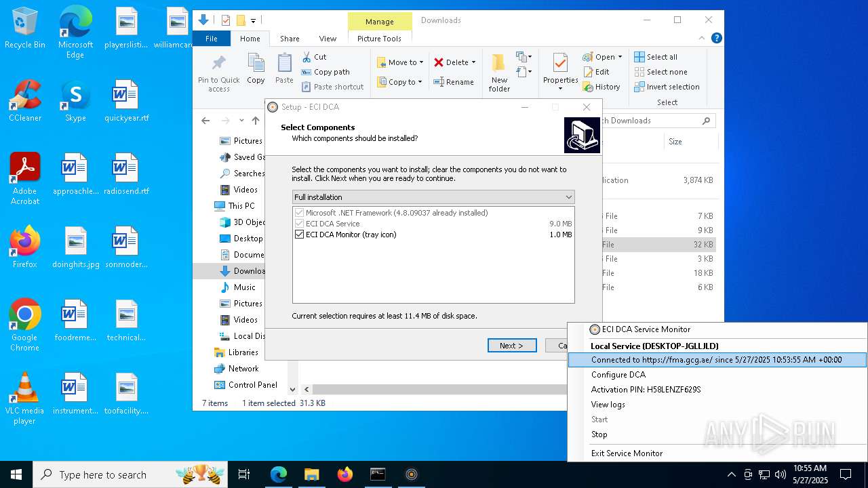
Task: Toggle the ECI DCA Monitor tray icon checkbox
Action: pyautogui.click(x=300, y=235)
